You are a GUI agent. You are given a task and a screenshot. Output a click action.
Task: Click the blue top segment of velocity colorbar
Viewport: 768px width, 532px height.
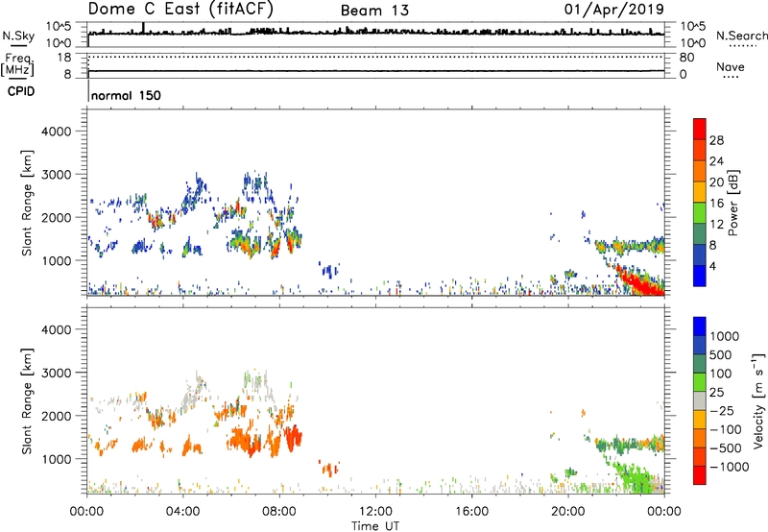click(700, 326)
